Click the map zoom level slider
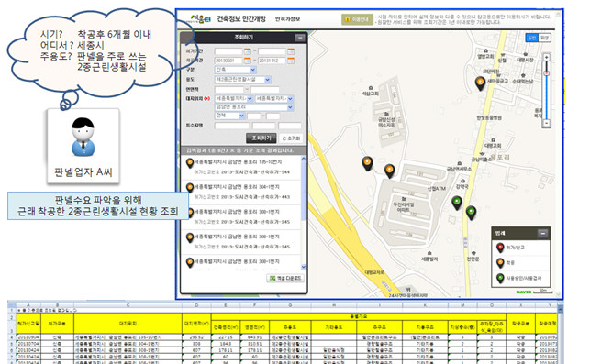 (x=546, y=90)
